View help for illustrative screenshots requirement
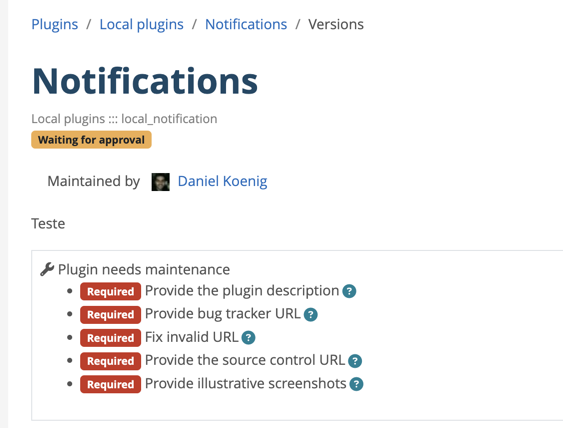This screenshot has width=563, height=428. pyautogui.click(x=357, y=384)
